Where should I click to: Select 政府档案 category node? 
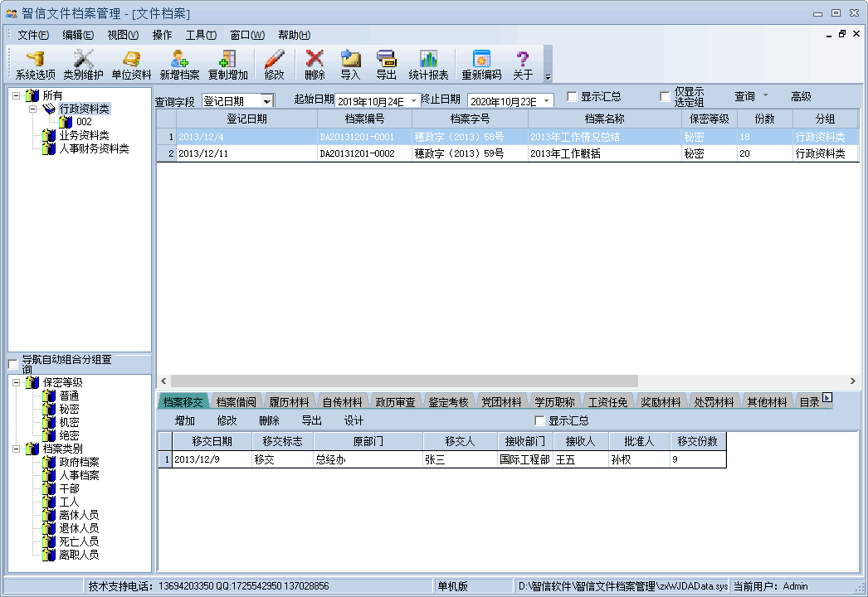coord(79,462)
